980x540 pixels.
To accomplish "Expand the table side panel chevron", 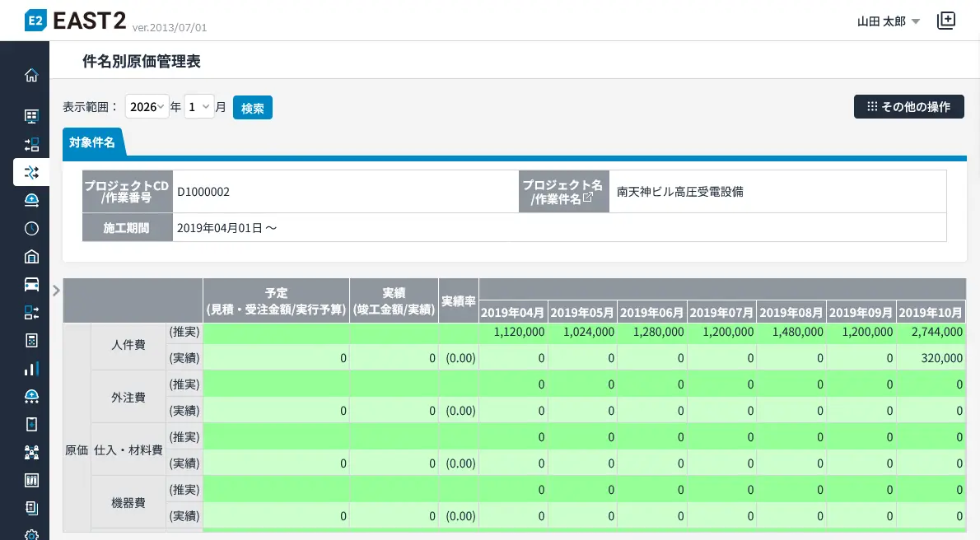I will coord(56,290).
